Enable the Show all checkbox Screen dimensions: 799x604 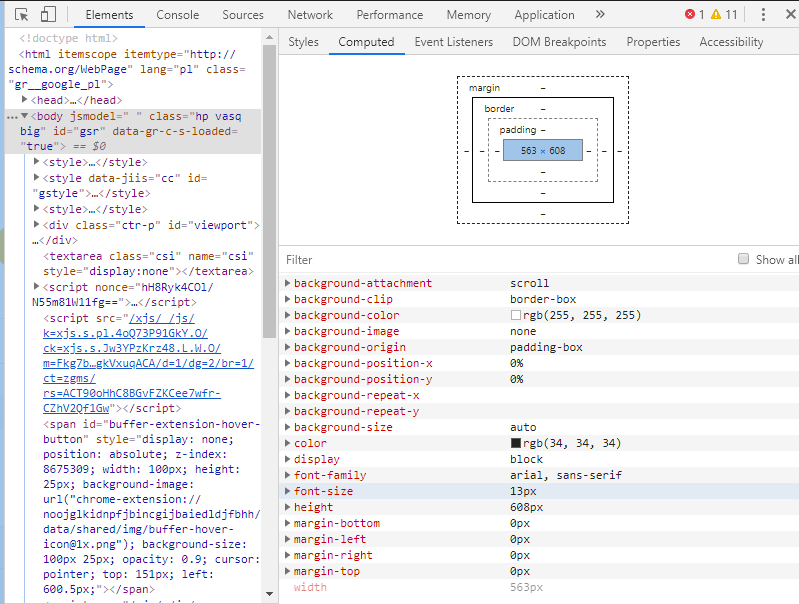pos(743,259)
